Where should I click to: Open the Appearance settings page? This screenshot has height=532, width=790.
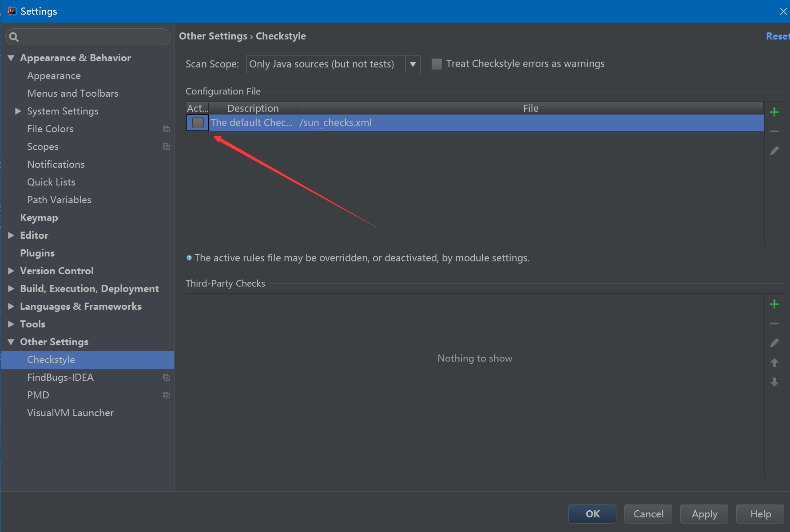click(54, 76)
